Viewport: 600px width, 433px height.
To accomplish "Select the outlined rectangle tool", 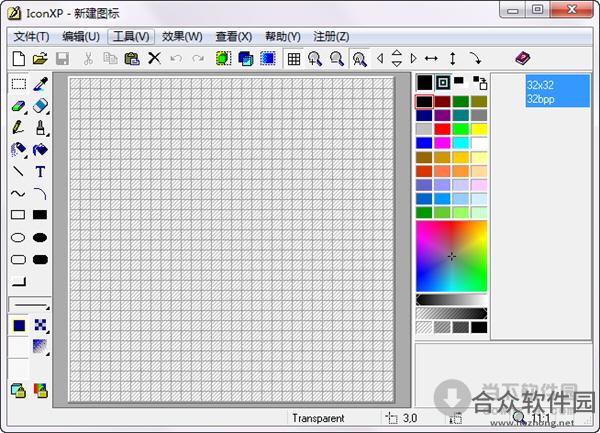I will click(x=18, y=215).
